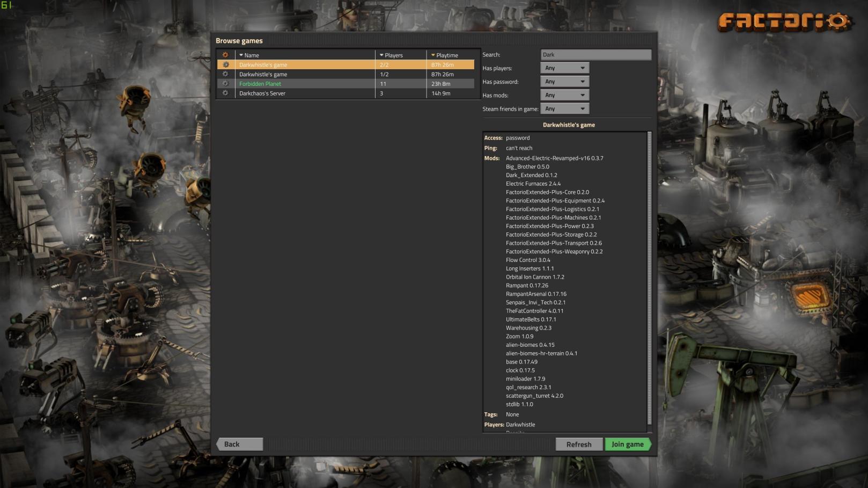Click the gear icon of the 1/2 Darkwhistle's game row
The height and width of the screenshot is (488, 868).
[225, 74]
